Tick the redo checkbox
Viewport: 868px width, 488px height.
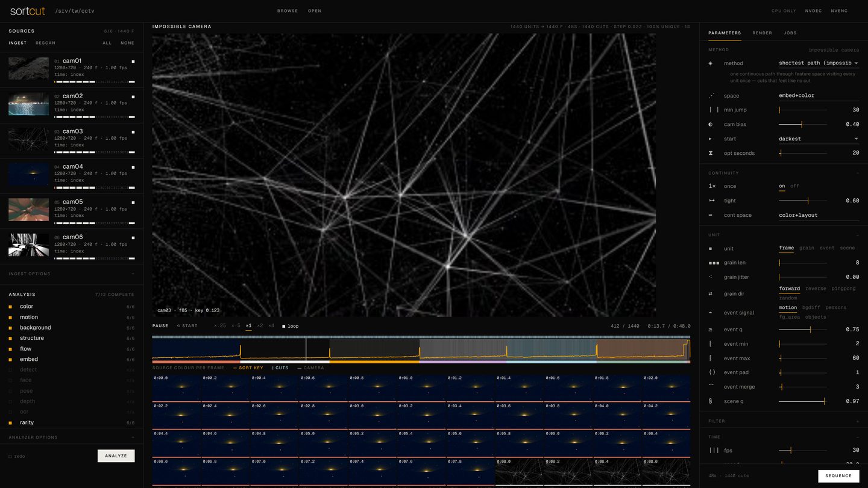[x=10, y=456]
